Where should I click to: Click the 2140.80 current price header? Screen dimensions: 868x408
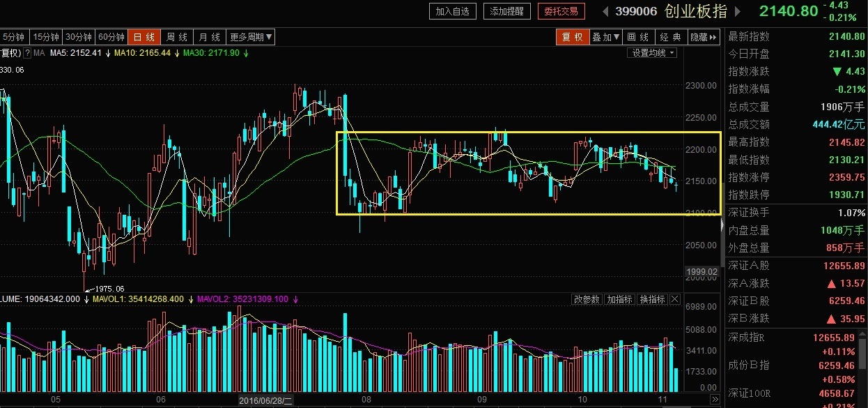pos(789,11)
